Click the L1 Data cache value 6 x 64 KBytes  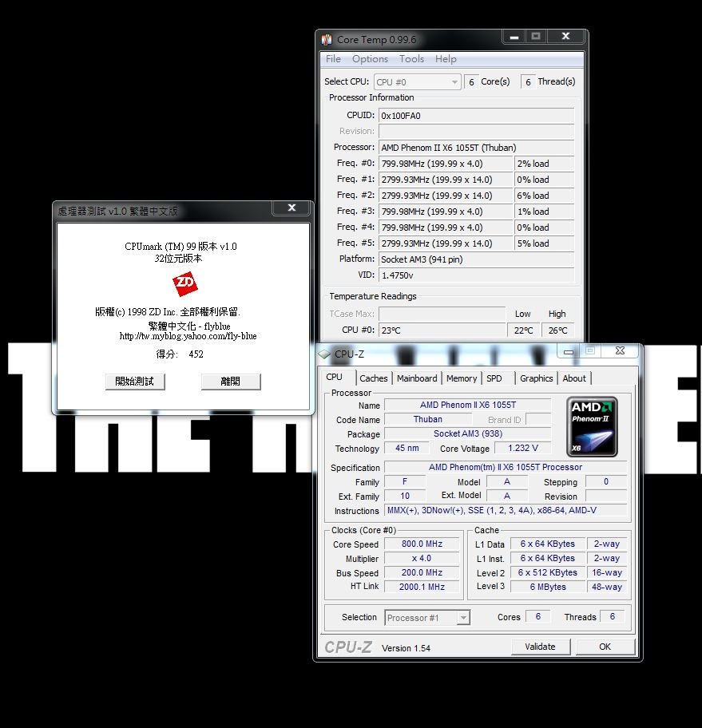point(547,544)
